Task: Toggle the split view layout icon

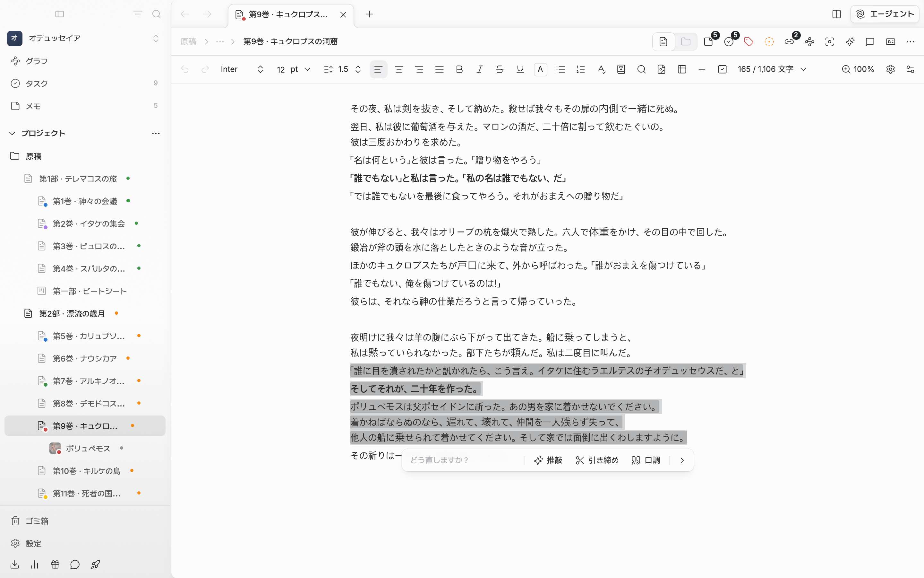Action: point(836,14)
